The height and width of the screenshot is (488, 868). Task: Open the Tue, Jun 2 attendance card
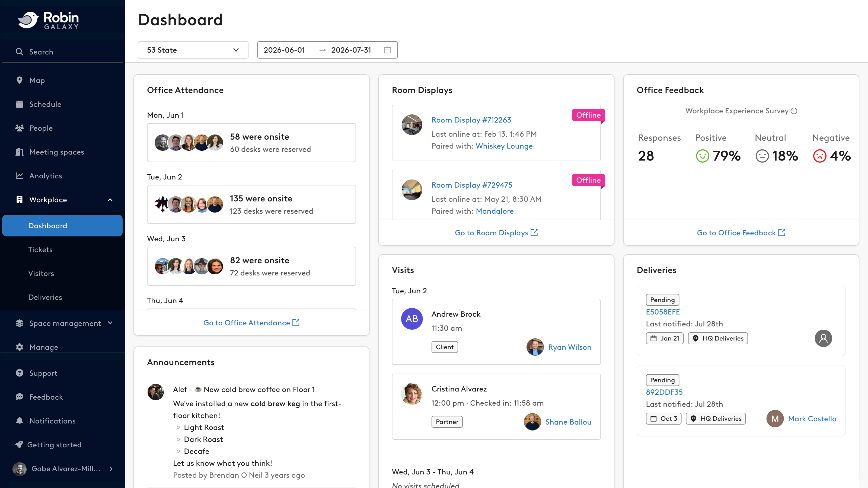(251, 204)
